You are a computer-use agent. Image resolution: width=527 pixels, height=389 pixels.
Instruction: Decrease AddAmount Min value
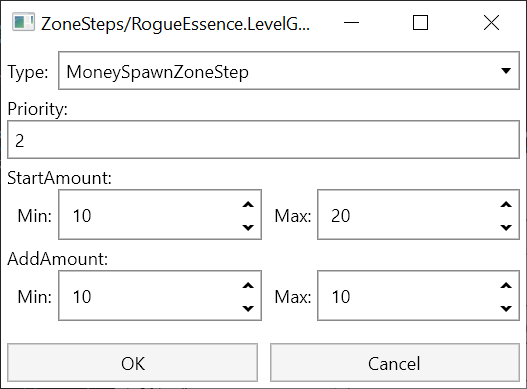pos(248,308)
